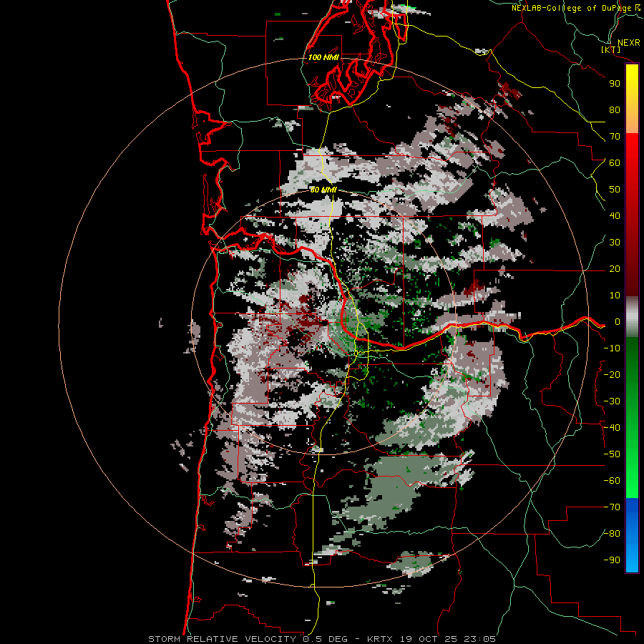Click the -10 value on velocity scale
The image size is (644, 644).
tap(612, 348)
